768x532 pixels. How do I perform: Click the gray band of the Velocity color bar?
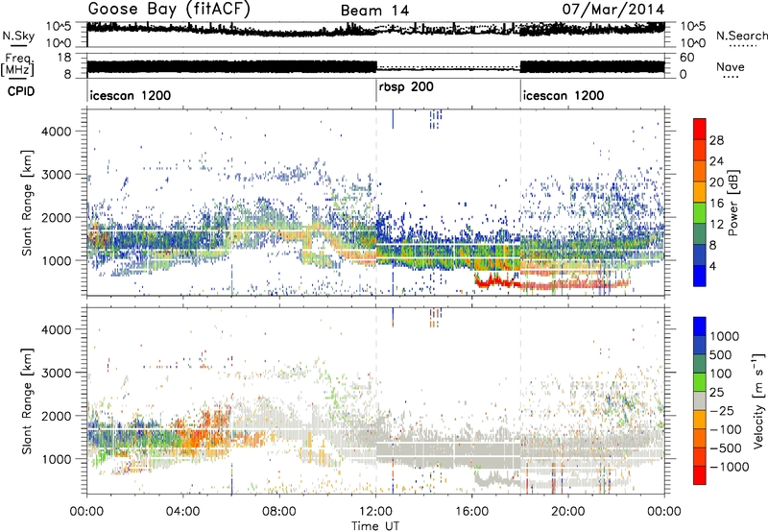700,400
